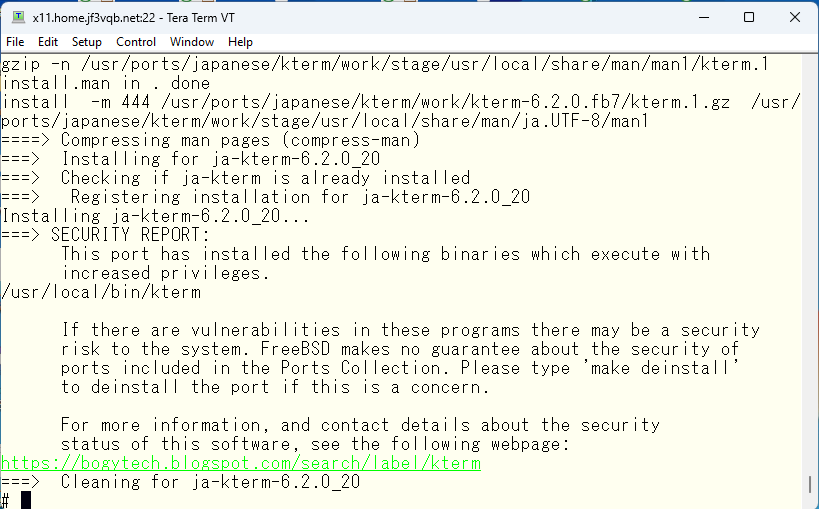Click the SECURITY REPORT heading text
The width and height of the screenshot is (819, 509).
click(130, 235)
